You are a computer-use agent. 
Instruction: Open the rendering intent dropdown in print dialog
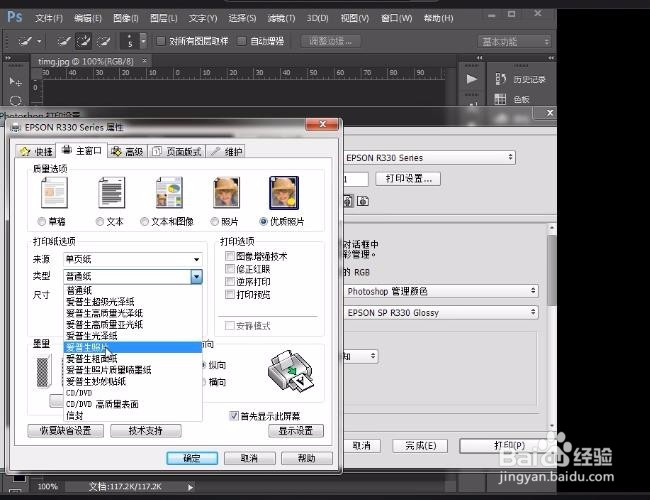[361, 356]
